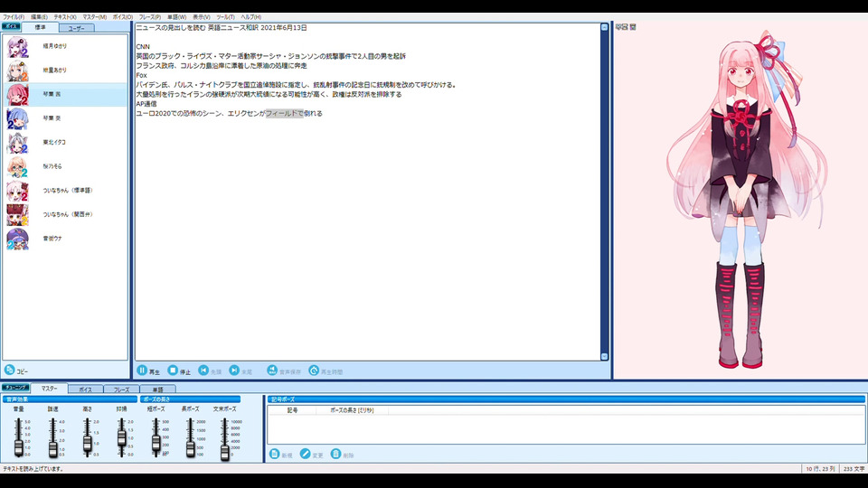Click the 'テキストを読み上げています。' status message
The width and height of the screenshot is (868, 488).
pos(33,469)
